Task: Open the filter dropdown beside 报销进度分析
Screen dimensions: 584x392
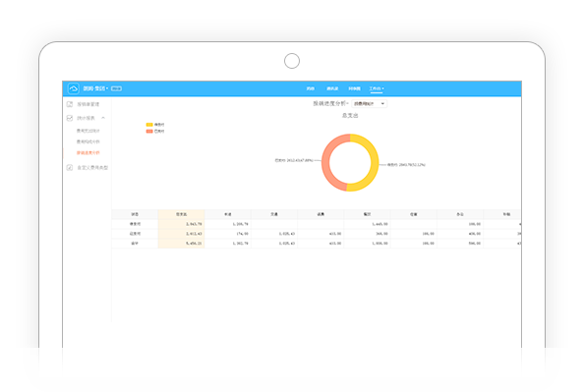Action: tap(369, 103)
